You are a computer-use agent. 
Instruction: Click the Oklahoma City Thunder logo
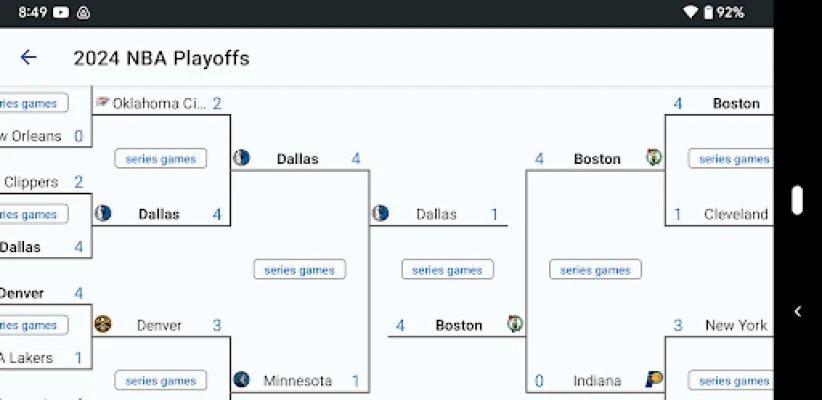102,103
